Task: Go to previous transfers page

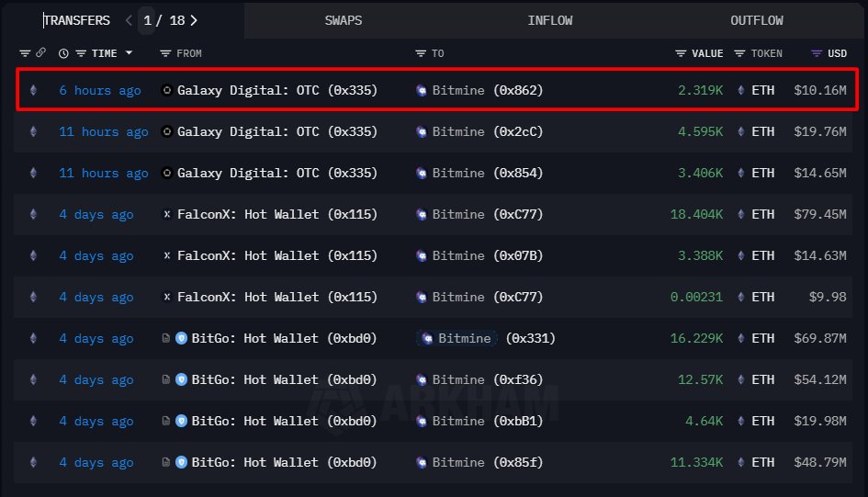Action: click(x=129, y=20)
